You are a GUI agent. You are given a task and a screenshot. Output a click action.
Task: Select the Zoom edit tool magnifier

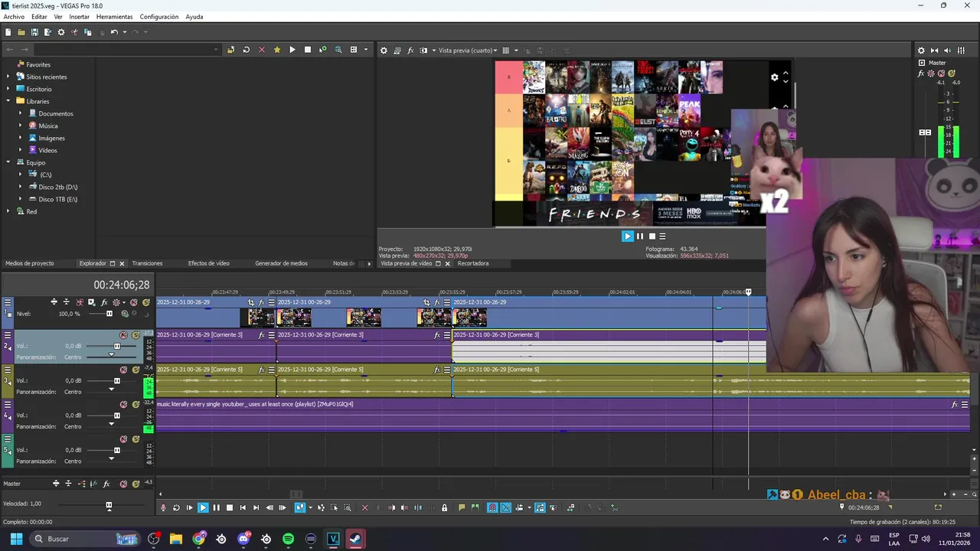click(347, 507)
